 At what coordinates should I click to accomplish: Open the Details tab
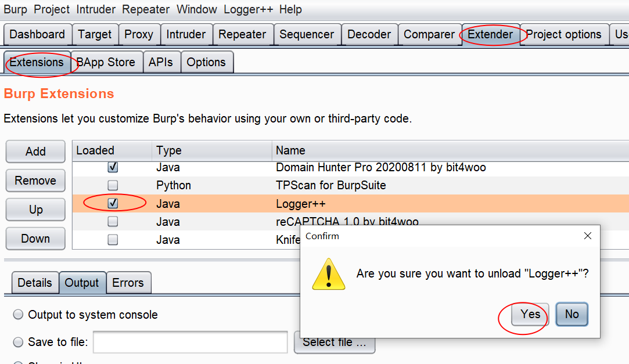tap(35, 283)
